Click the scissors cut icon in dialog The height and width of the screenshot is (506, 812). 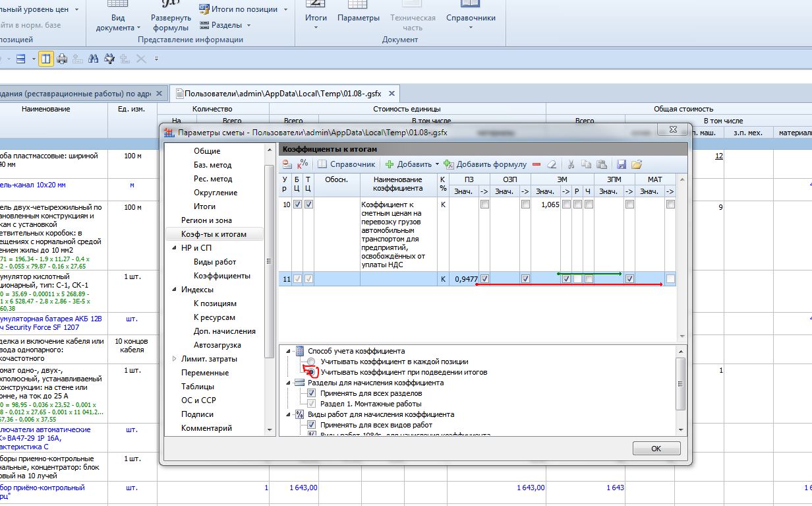point(571,164)
